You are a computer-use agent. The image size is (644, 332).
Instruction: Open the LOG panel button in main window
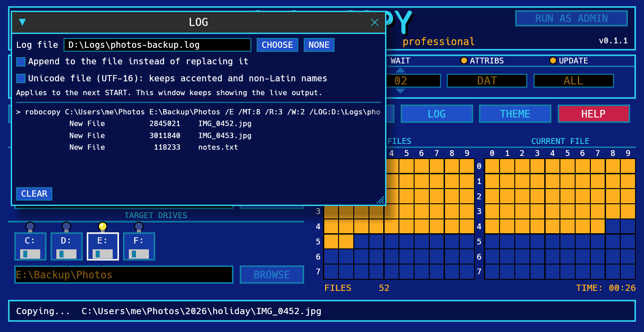click(x=436, y=114)
